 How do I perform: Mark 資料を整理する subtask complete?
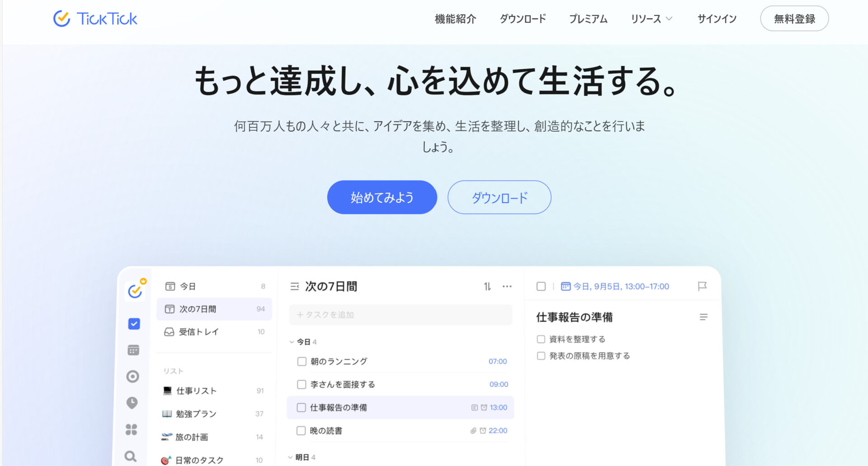541,338
